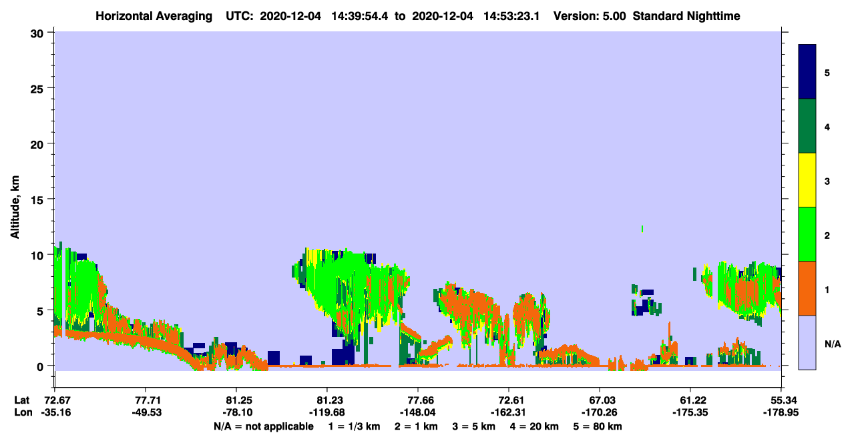Click longitude value -162.31
The width and height of the screenshot is (868, 445).
pyautogui.click(x=509, y=412)
